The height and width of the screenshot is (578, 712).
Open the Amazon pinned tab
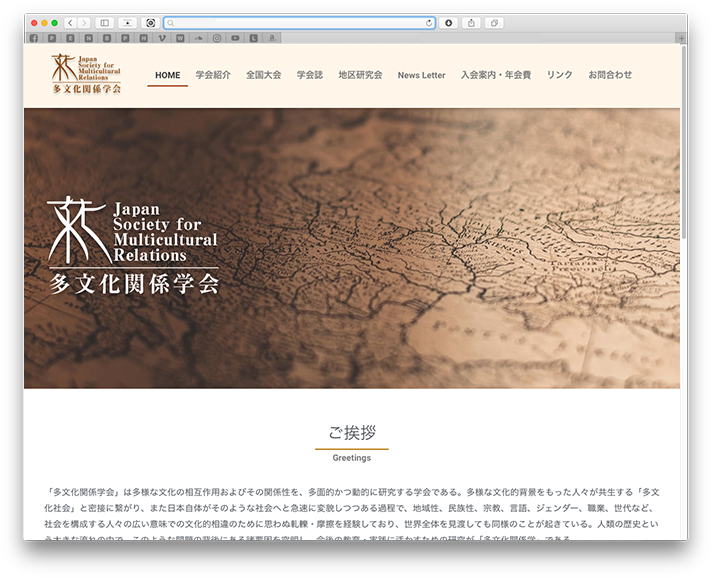pyautogui.click(x=272, y=38)
